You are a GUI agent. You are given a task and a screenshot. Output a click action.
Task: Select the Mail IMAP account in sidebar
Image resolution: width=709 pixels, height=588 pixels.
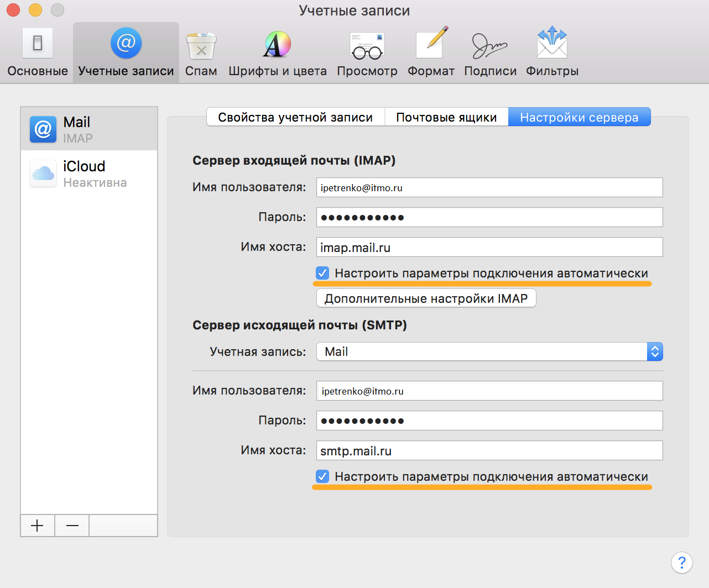point(89,129)
